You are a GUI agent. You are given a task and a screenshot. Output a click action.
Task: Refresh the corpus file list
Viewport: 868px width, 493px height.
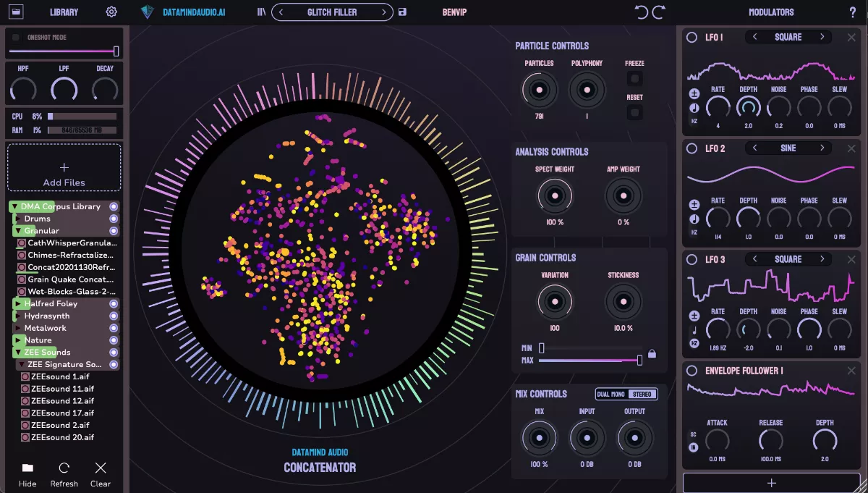pyautogui.click(x=64, y=472)
